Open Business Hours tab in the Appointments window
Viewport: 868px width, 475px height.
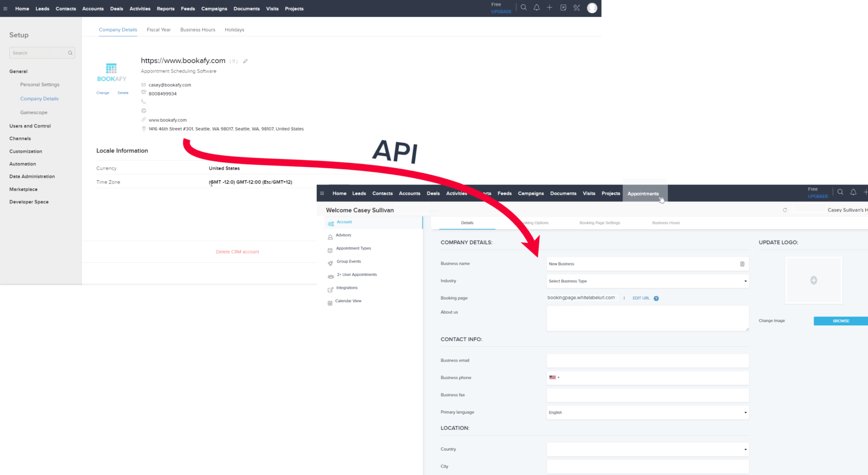(666, 223)
